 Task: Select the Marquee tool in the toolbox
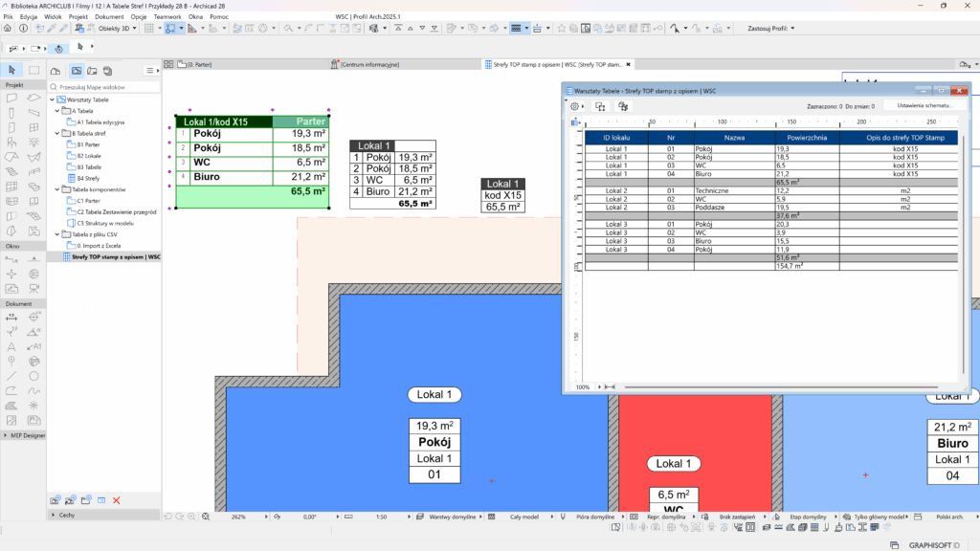click(x=33, y=70)
